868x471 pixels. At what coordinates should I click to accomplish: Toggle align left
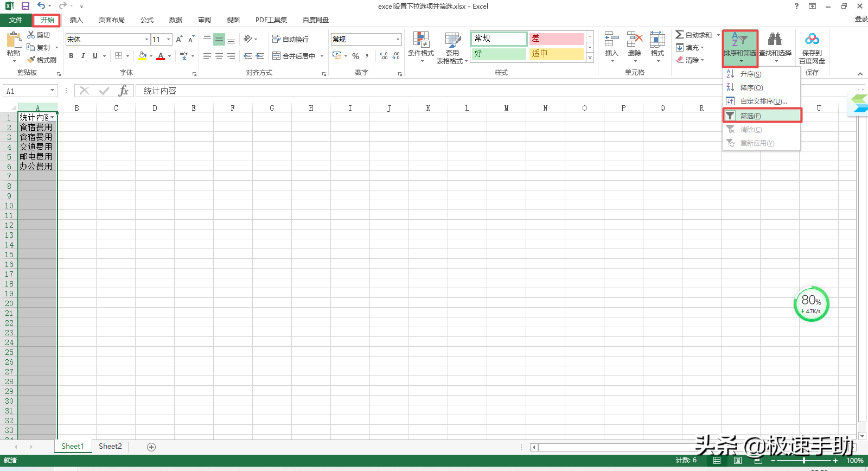(207, 56)
